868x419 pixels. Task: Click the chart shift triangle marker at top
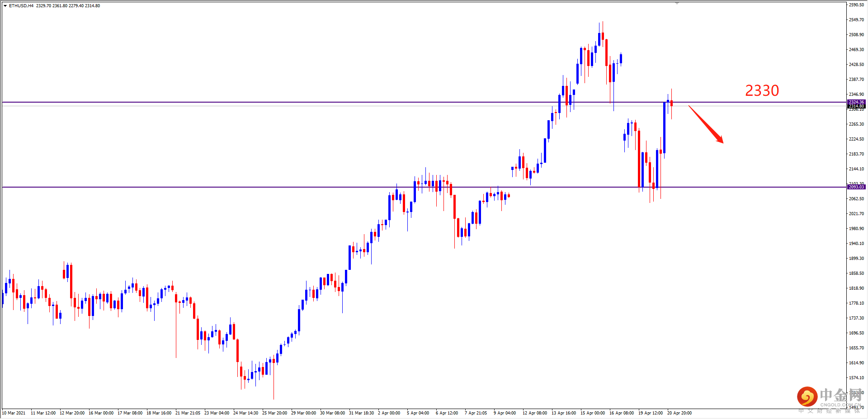tap(677, 3)
